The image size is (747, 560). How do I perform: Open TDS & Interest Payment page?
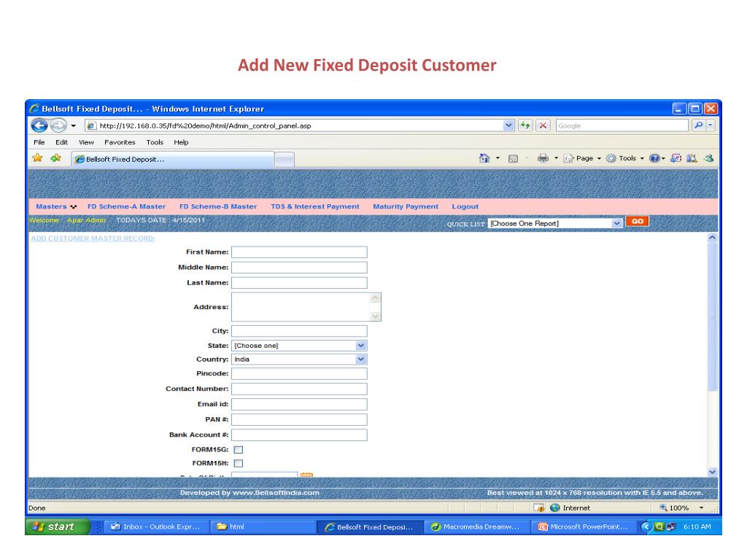click(x=315, y=206)
